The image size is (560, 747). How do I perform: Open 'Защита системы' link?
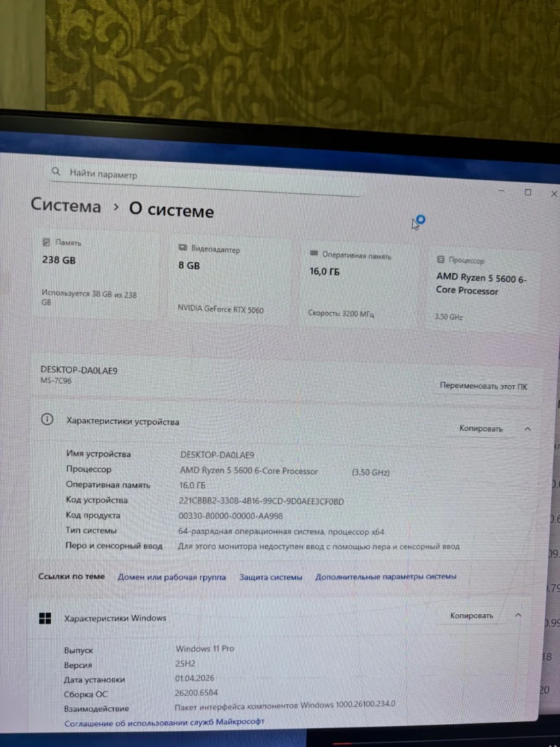pyautogui.click(x=270, y=577)
